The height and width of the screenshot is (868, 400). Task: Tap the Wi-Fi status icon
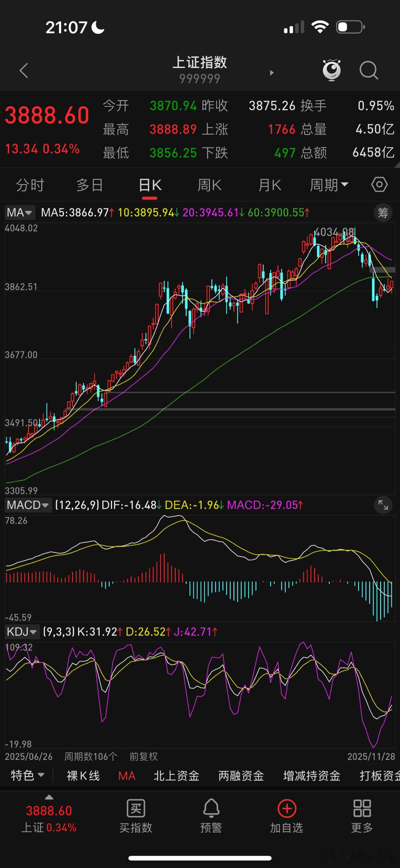pyautogui.click(x=320, y=27)
